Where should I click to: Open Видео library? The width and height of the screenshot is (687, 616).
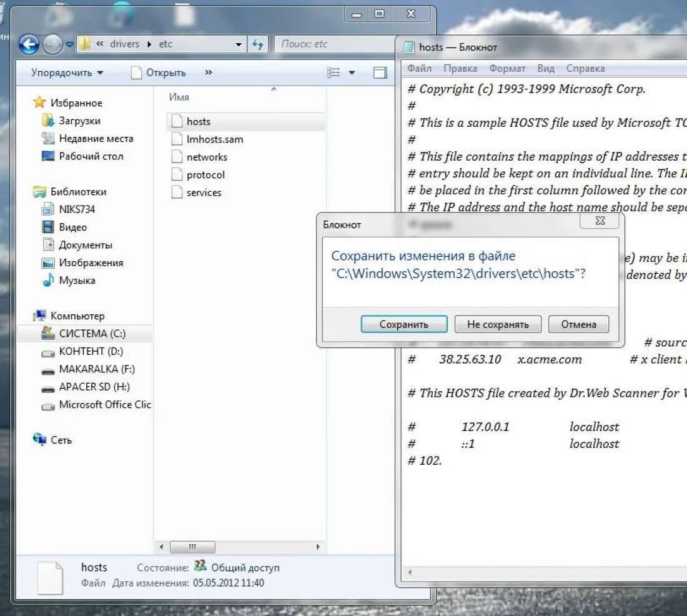(72, 227)
